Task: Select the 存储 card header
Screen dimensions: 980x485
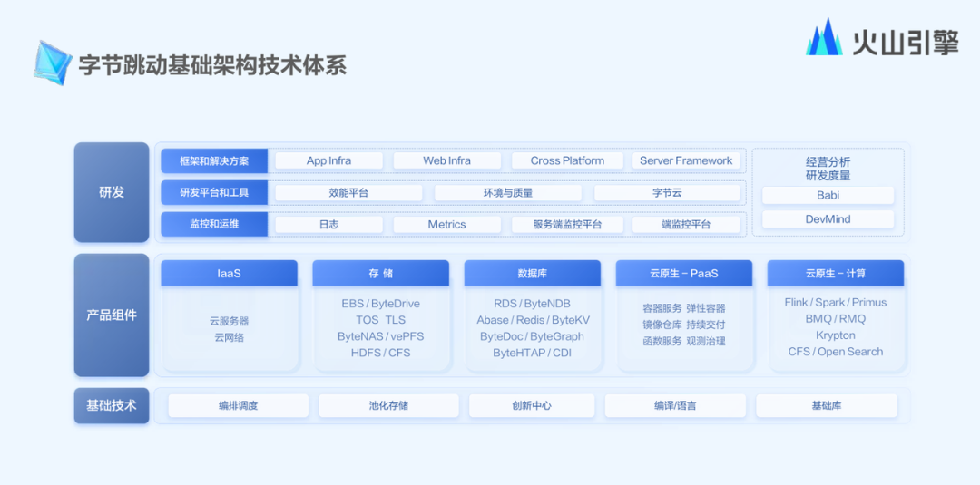Action: point(380,274)
